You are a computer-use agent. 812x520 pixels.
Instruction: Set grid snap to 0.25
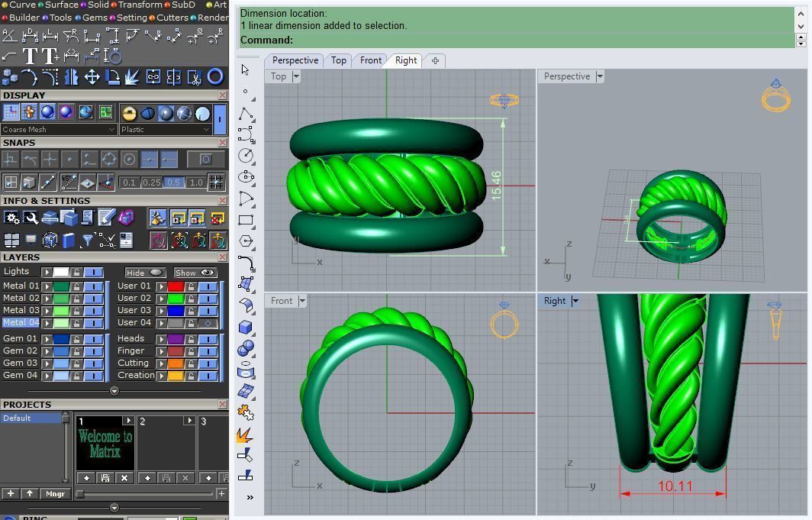(x=151, y=182)
